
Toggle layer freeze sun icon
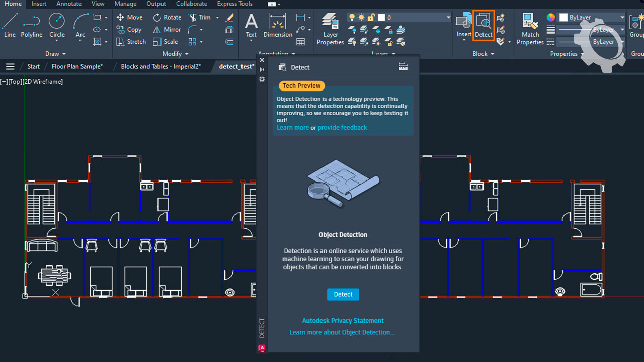pos(361,18)
